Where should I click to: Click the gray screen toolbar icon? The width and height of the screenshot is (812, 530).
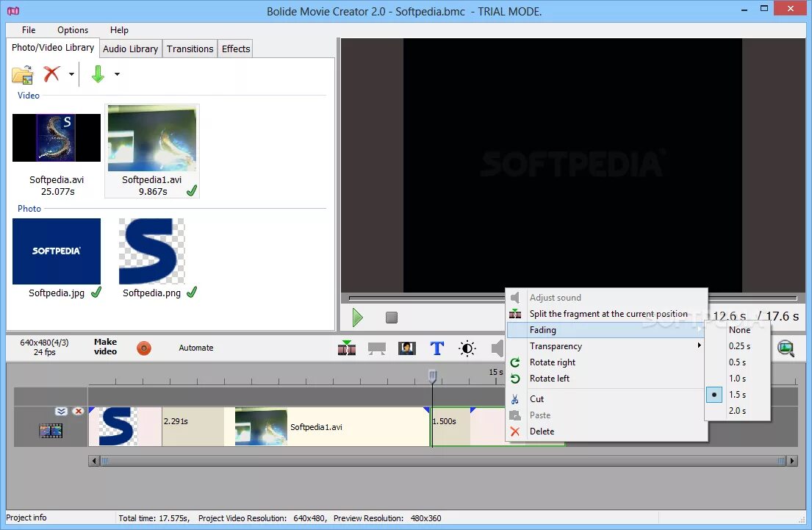[376, 348]
